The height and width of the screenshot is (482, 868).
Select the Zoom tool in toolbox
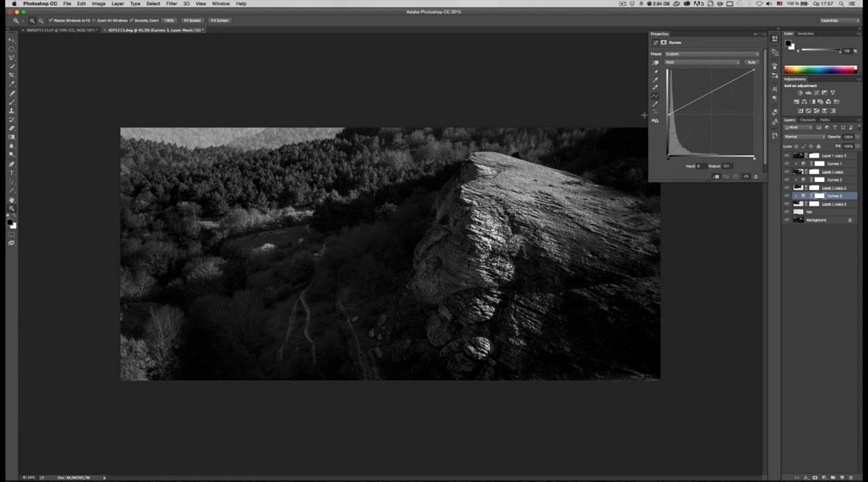click(12, 208)
